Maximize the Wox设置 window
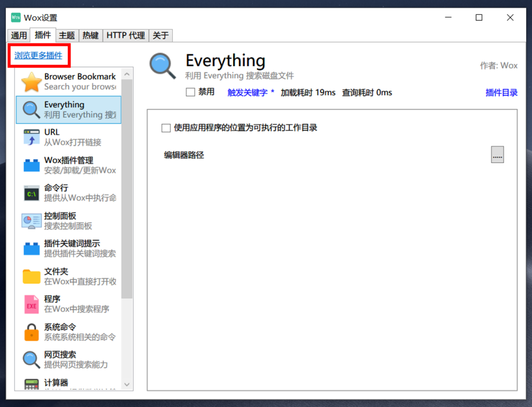 (x=479, y=17)
